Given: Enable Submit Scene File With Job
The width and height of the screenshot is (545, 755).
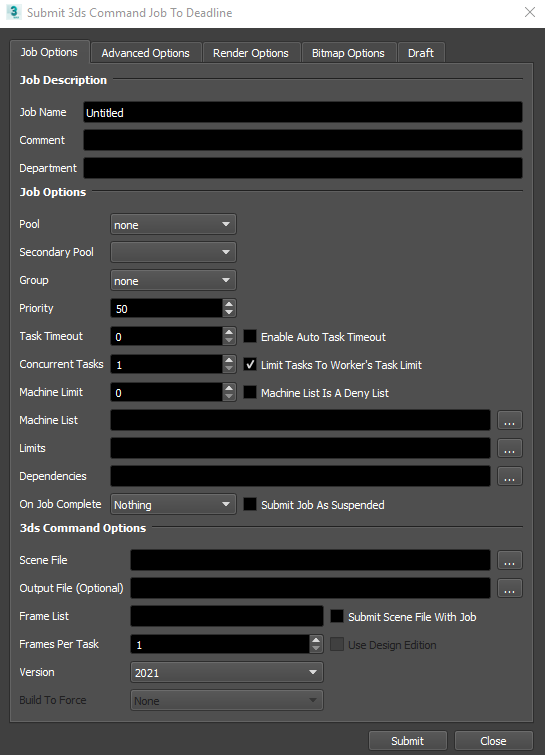Looking at the screenshot, I should [x=337, y=616].
